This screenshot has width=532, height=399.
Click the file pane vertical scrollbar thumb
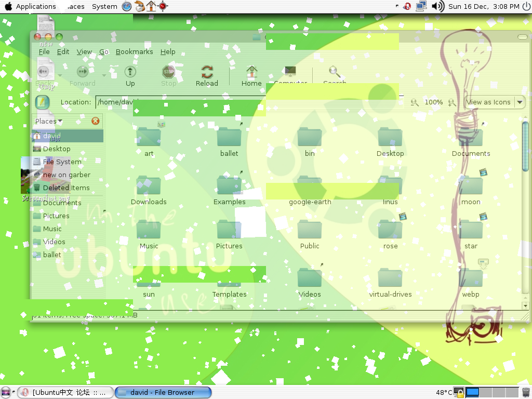pos(525,146)
